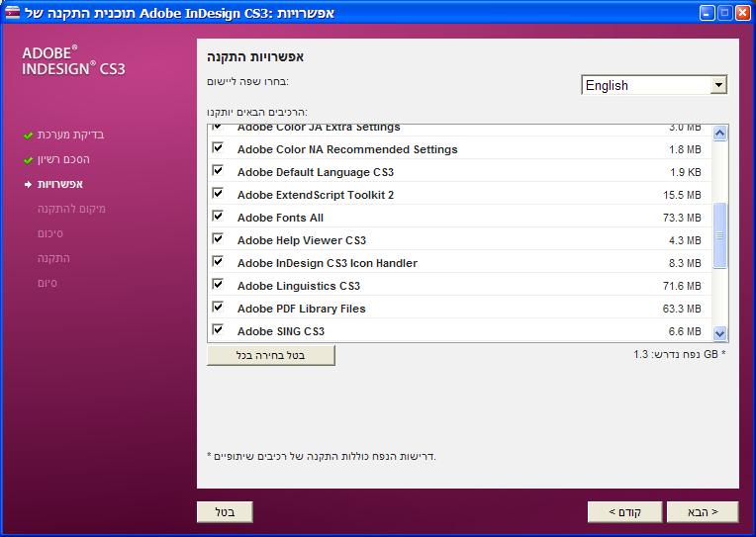Select the התקנה step in sidebar
This screenshot has height=537, width=756.
point(53,258)
